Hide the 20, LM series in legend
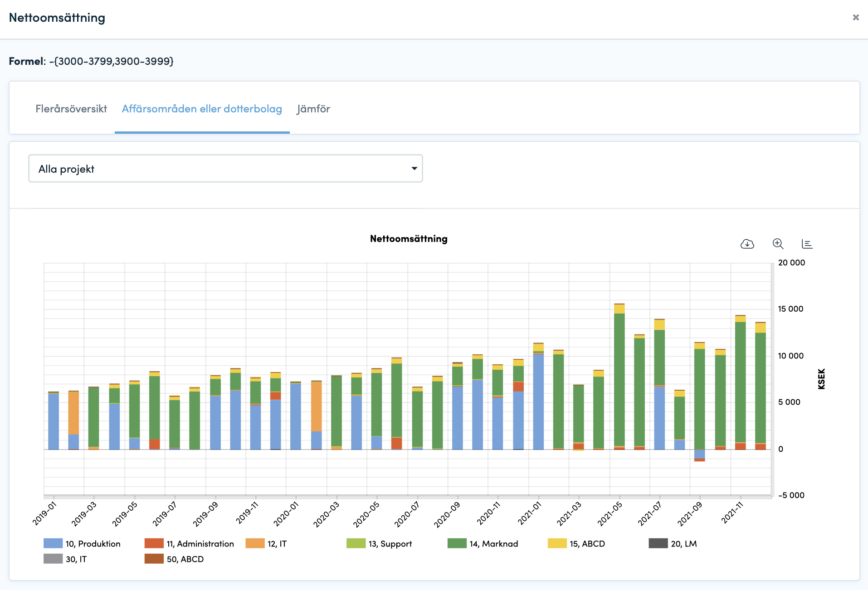 tap(673, 543)
